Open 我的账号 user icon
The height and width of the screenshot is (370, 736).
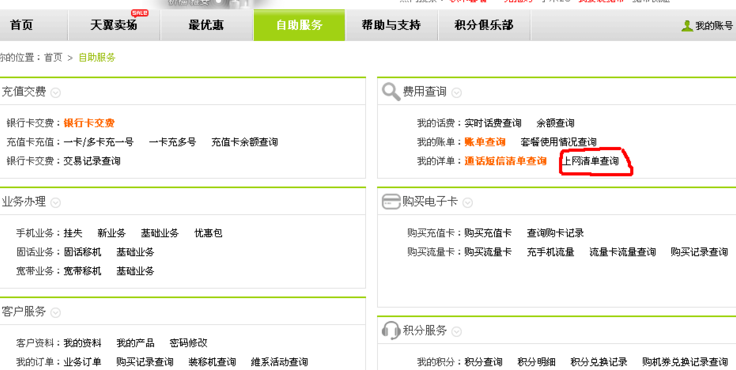687,26
